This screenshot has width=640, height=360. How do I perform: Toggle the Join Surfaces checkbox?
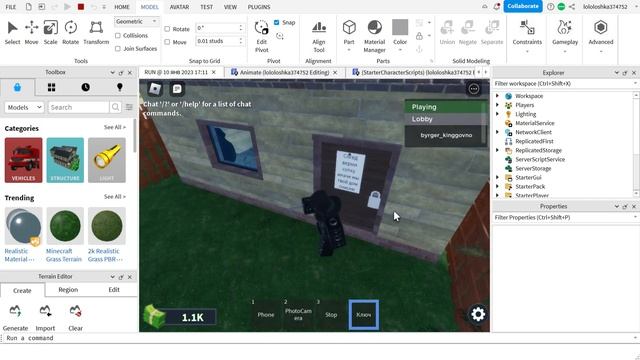pyautogui.click(x=118, y=49)
